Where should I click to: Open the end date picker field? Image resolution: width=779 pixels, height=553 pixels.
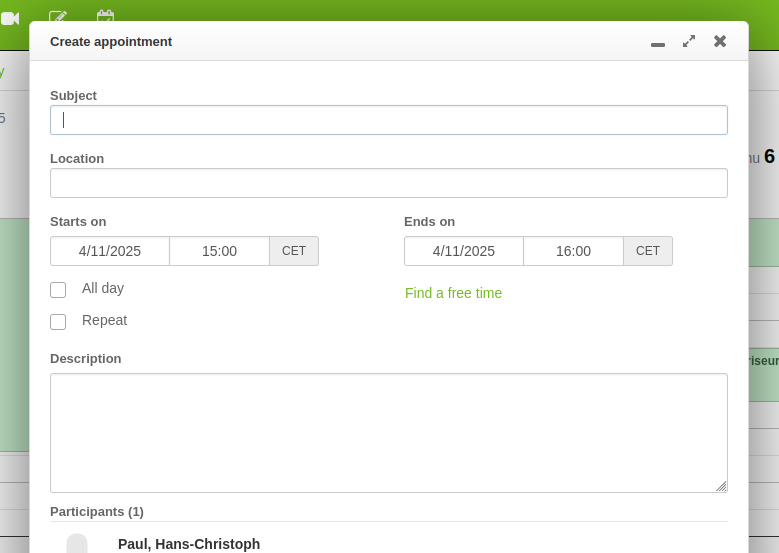click(x=464, y=251)
